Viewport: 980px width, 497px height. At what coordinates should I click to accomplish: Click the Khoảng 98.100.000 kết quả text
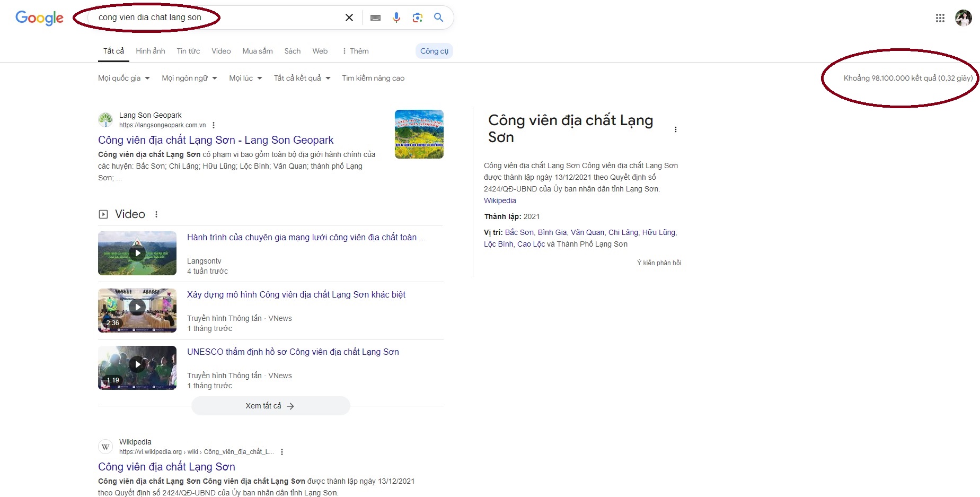tap(908, 78)
